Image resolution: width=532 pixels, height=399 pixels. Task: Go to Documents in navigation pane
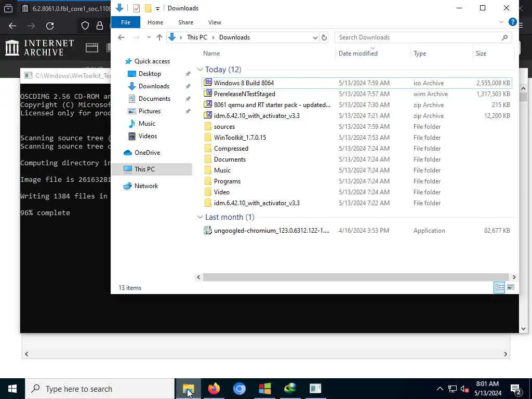point(154,99)
